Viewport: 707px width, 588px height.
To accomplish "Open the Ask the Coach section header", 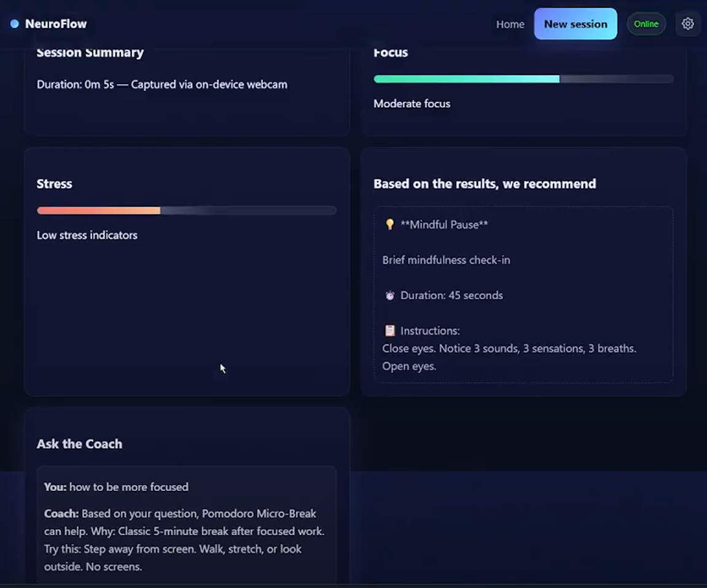I will pos(79,444).
